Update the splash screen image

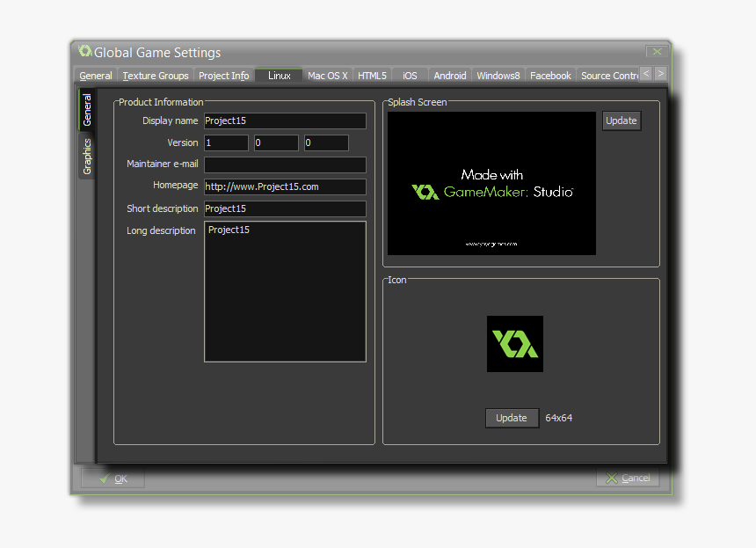622,121
